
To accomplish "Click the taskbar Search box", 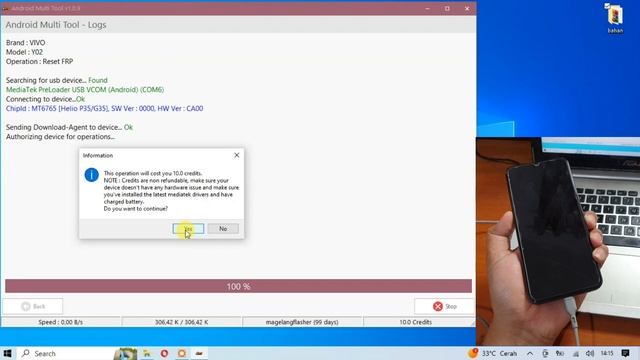I will [65, 353].
